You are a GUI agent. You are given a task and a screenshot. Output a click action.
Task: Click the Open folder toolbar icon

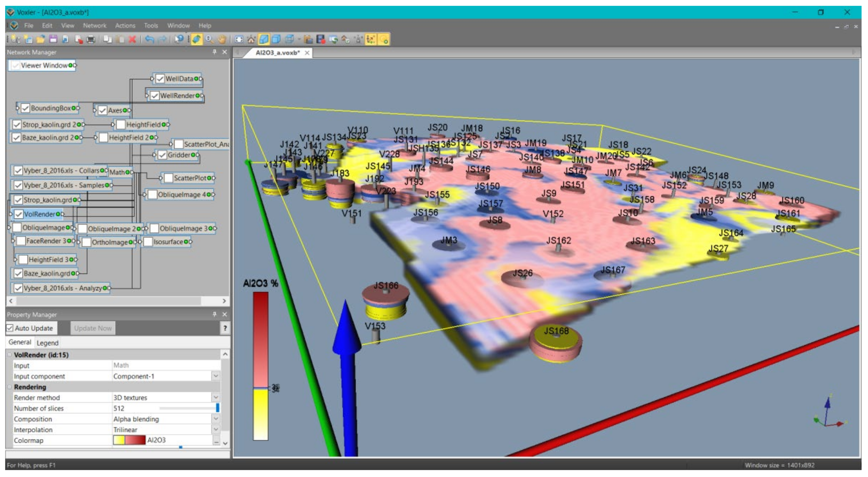[x=41, y=39]
